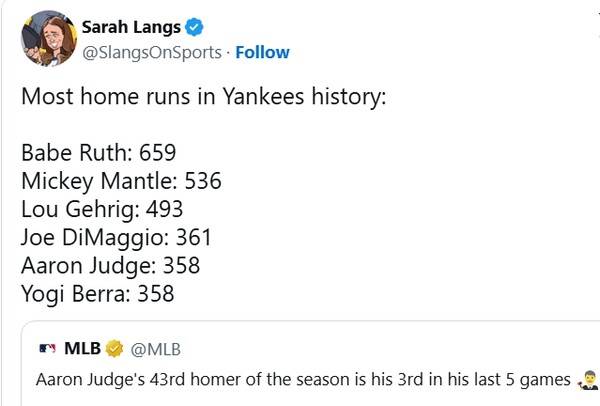This screenshot has width=600, height=406.
Task: Open the quoted tweet about Judge's 43rd homer
Action: click(x=300, y=380)
